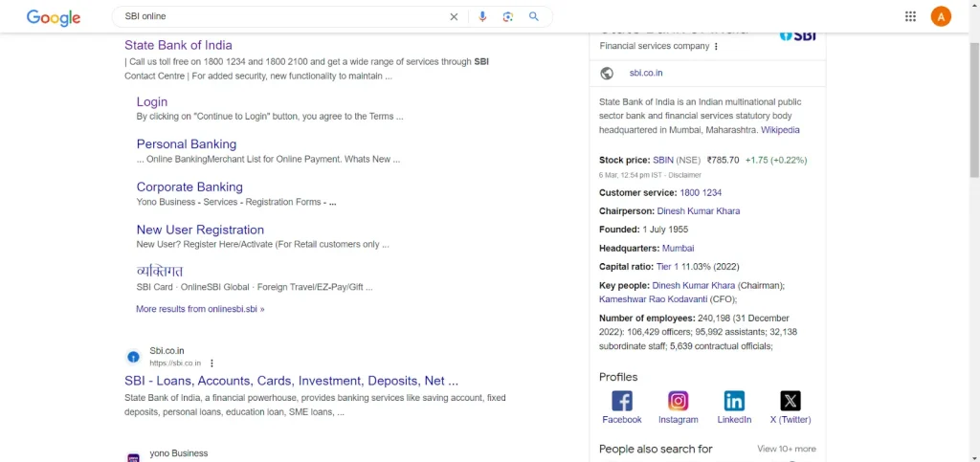Open the New User Registration sitelink
This screenshot has width=980, height=462.
200,230
